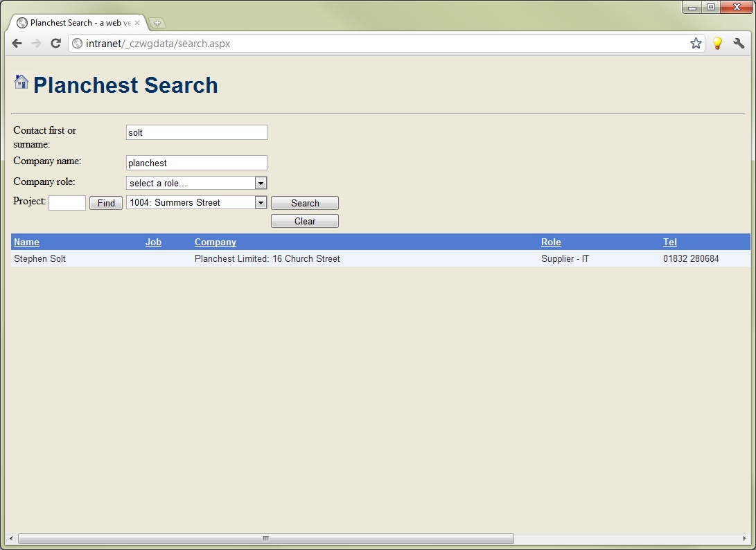This screenshot has height=550, width=756.
Task: Open browser wrench settings menu
Action: click(739, 44)
